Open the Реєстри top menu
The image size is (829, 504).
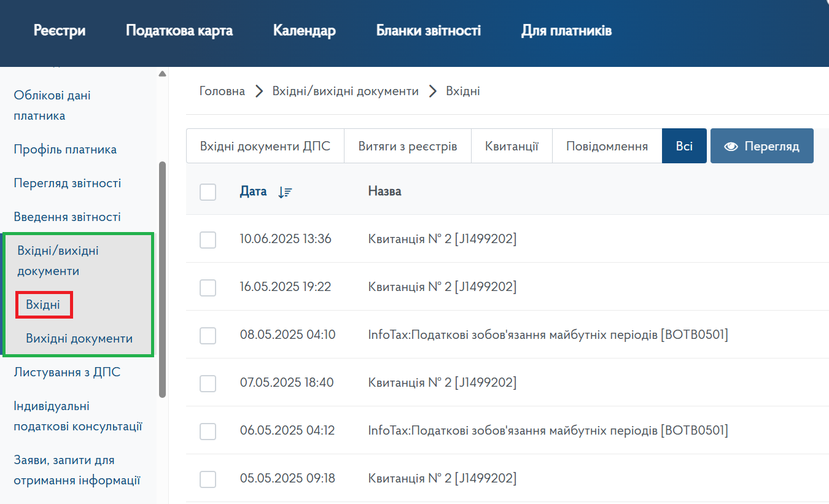(x=60, y=31)
